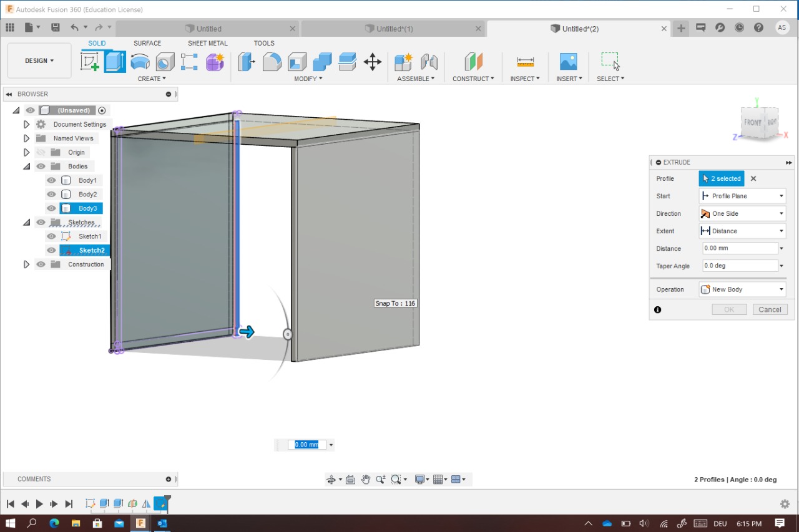Toggle visibility of Body2
The width and height of the screenshot is (799, 532).
click(52, 195)
